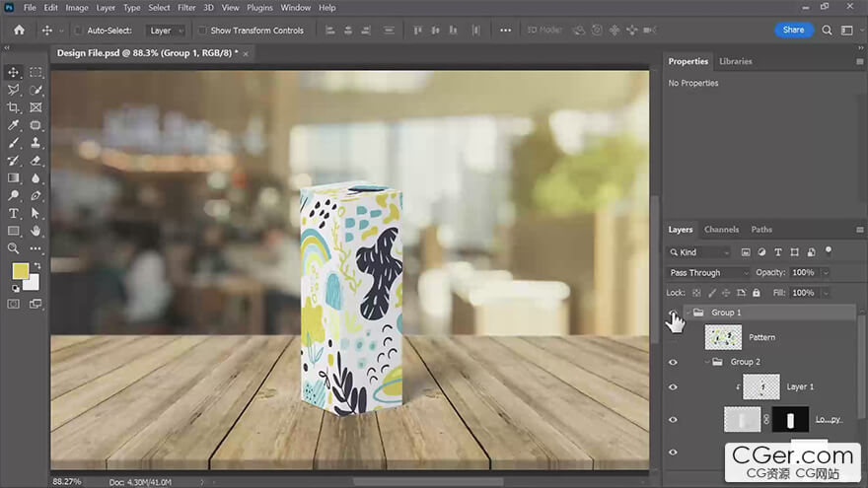Collapse the Group 2 folder chevron
The height and width of the screenshot is (488, 868).
(x=707, y=362)
